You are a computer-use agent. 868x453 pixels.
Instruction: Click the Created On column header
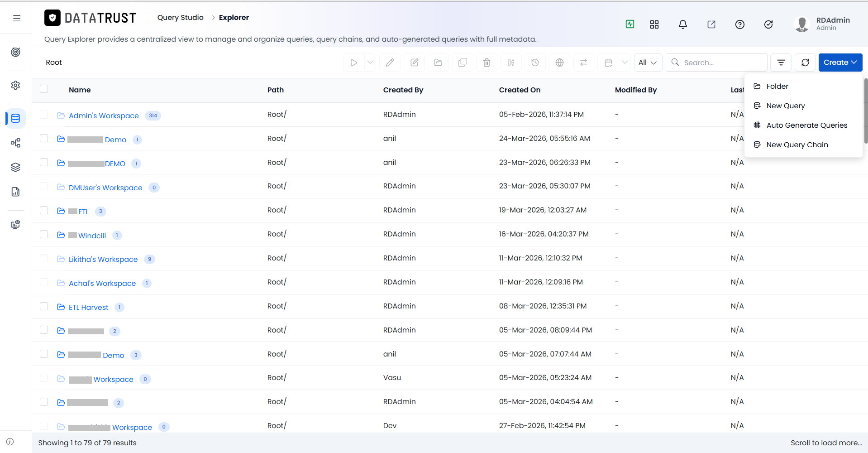coord(520,90)
